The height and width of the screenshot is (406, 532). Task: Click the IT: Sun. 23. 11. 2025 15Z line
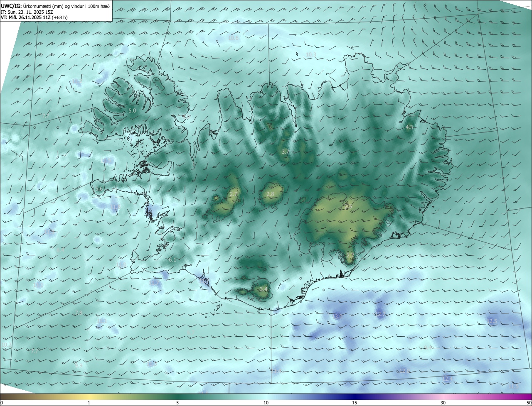coord(27,12)
